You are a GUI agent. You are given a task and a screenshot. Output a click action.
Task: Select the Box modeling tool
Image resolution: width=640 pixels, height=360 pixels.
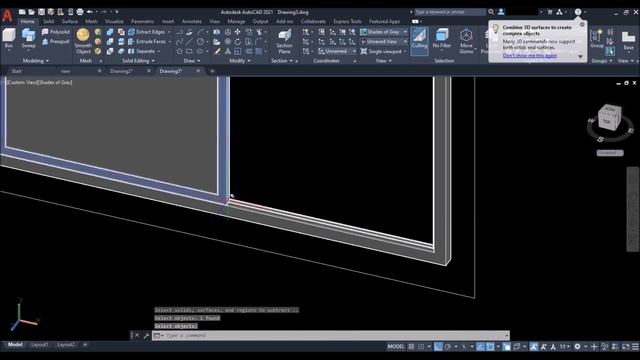[9, 39]
